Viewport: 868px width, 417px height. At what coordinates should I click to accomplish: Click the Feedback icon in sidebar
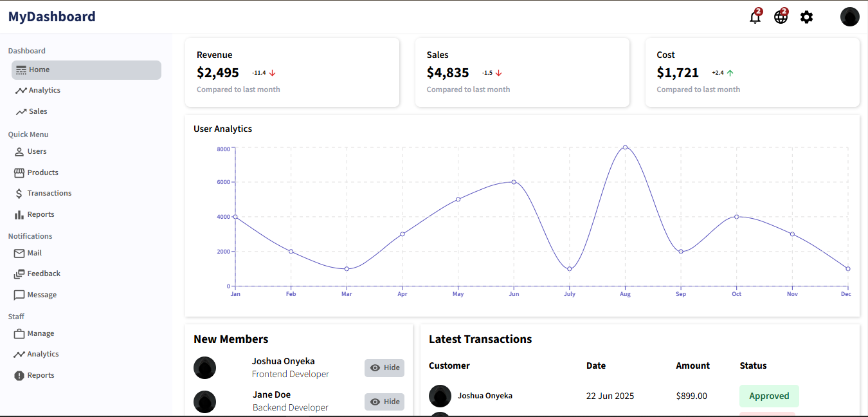(x=19, y=274)
